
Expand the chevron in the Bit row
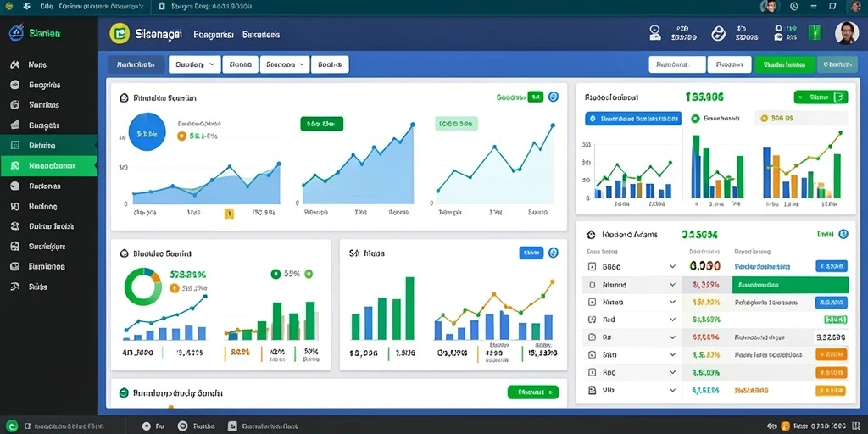672,337
